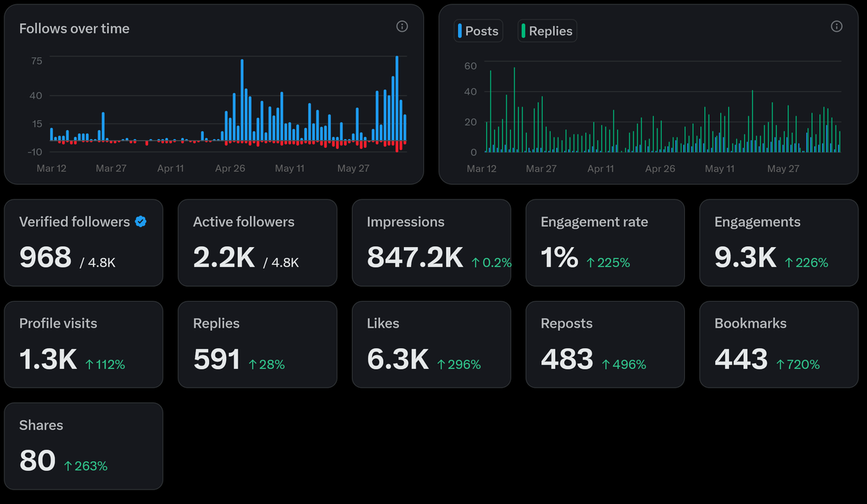Toggle the Replies series in the chart legend
The image size is (867, 504).
[547, 31]
